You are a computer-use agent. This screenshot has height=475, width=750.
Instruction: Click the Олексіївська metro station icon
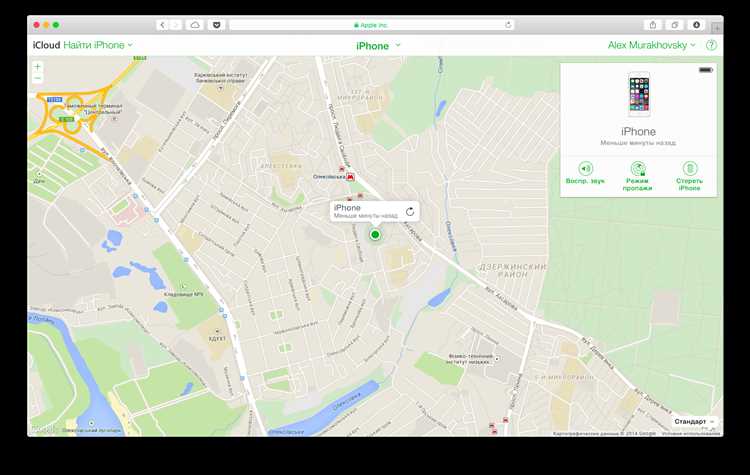351,177
